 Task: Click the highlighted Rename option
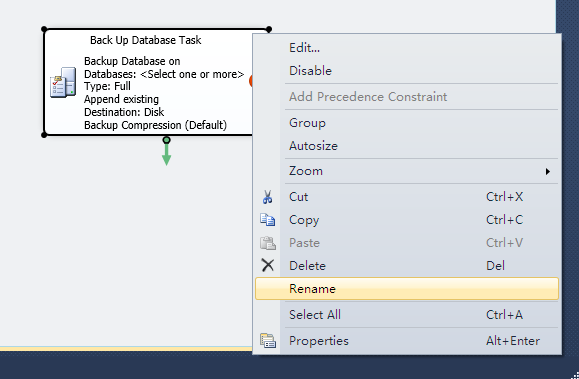coord(407,288)
